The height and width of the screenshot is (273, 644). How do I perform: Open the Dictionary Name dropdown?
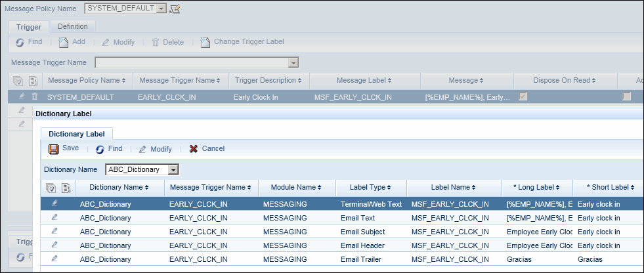click(x=173, y=170)
